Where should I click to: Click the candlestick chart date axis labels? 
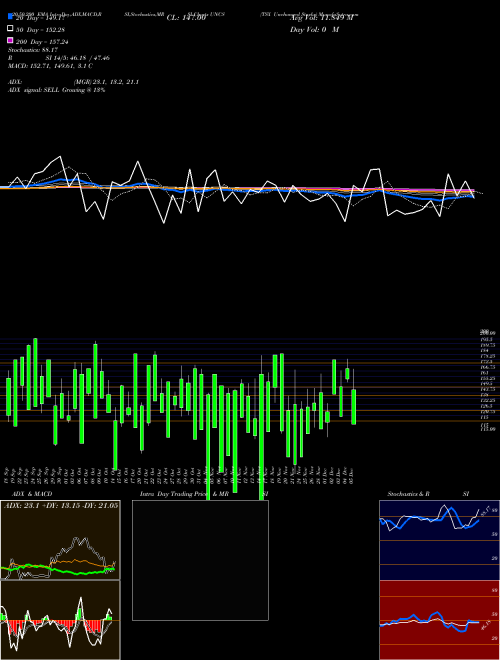180,476
